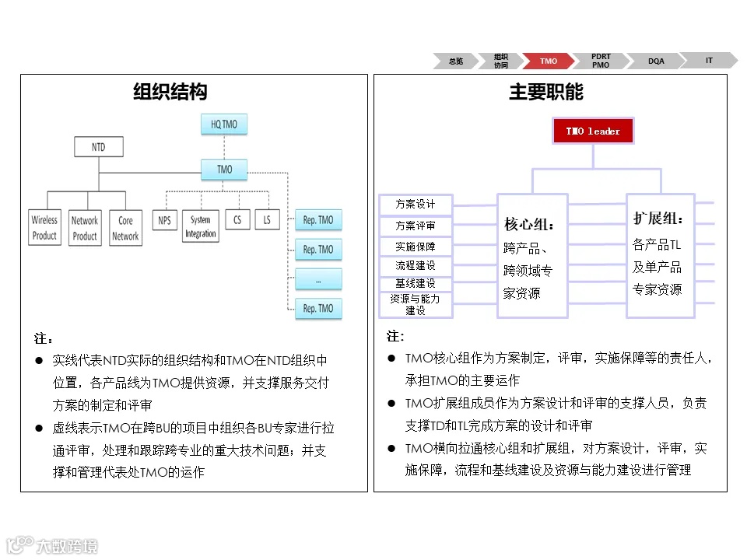
Task: Select the DQA navigation arrow
Action: (655, 61)
